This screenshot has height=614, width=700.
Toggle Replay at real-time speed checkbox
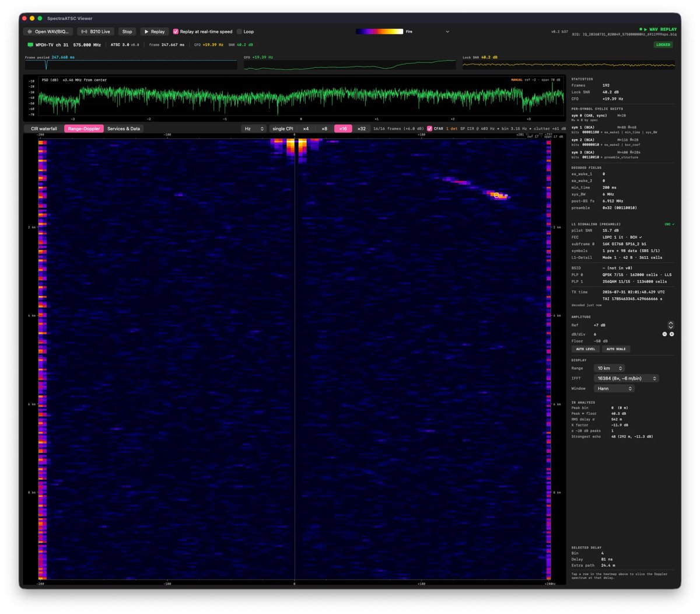[176, 32]
